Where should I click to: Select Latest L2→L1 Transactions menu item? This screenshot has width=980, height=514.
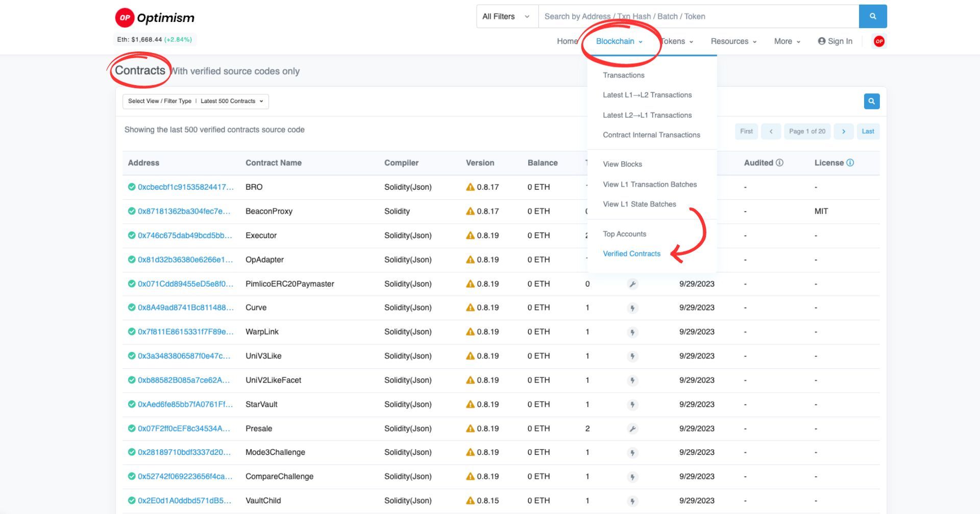(x=647, y=115)
